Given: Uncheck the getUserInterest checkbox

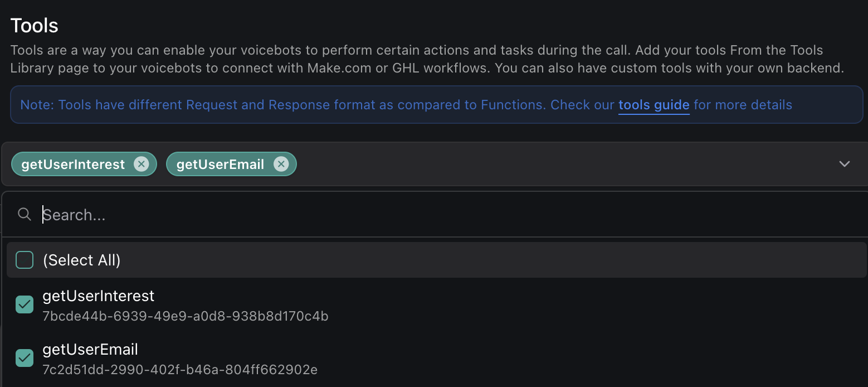Looking at the screenshot, I should (25, 304).
